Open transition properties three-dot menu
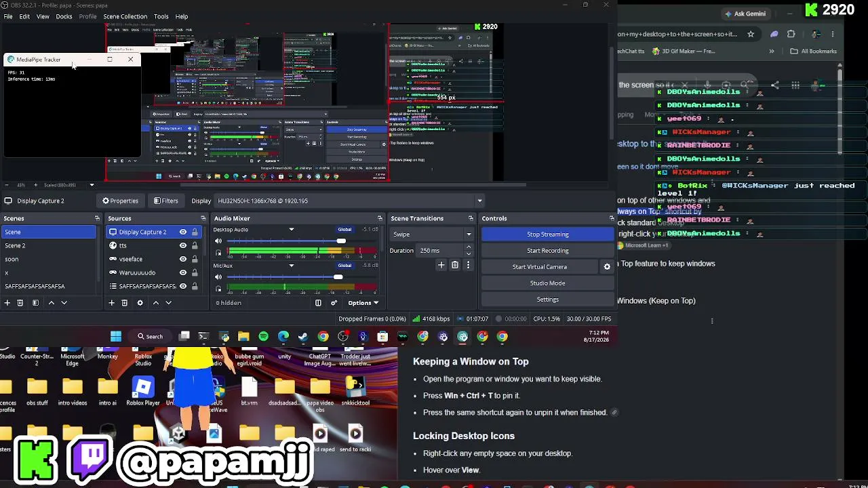Screen dimensions: 868x488 coord(468,265)
